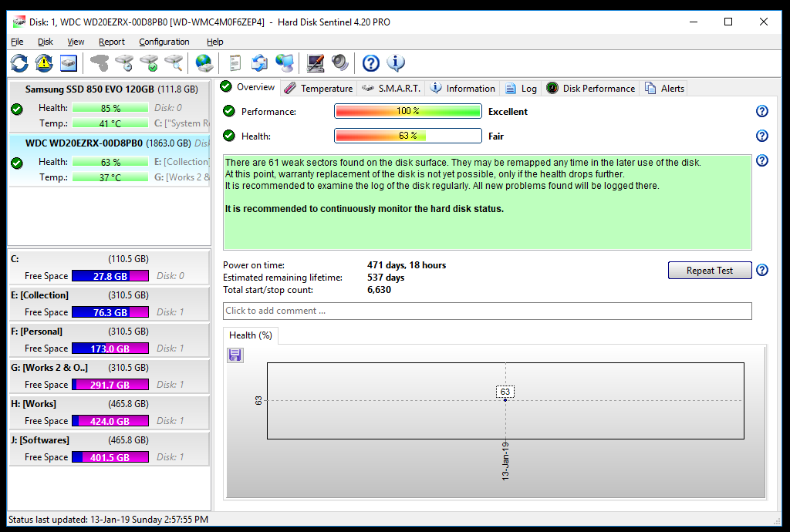
Task: Click the computer with screwdriver configuration icon
Action: pyautogui.click(x=316, y=63)
